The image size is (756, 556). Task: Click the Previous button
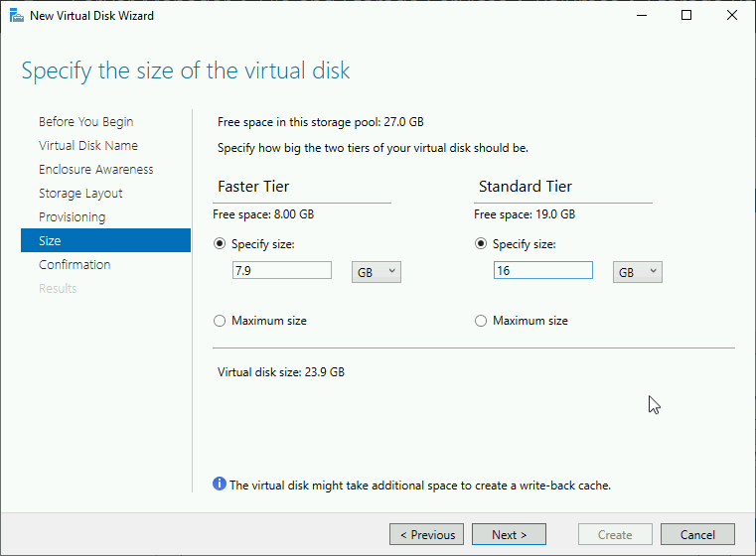point(427,534)
